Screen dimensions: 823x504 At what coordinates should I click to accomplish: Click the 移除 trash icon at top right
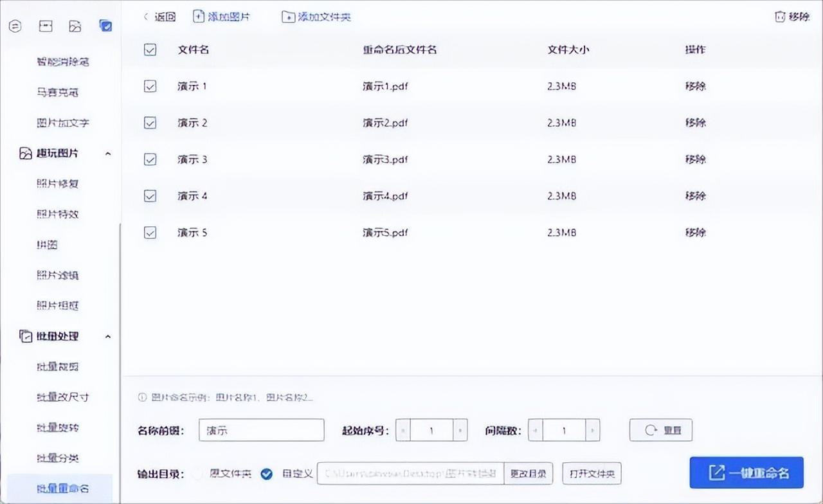(781, 17)
